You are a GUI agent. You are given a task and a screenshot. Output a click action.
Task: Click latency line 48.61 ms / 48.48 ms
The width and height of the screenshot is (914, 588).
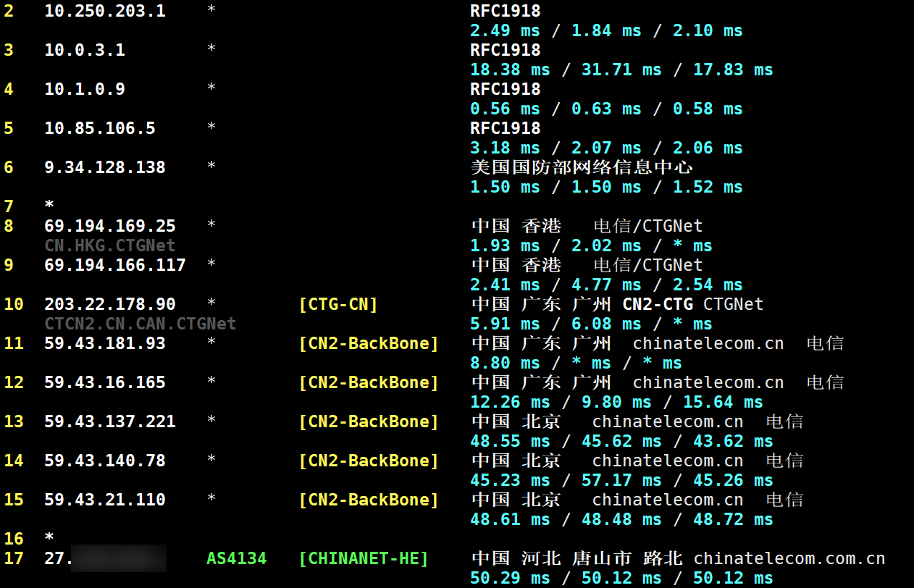[x=621, y=519]
